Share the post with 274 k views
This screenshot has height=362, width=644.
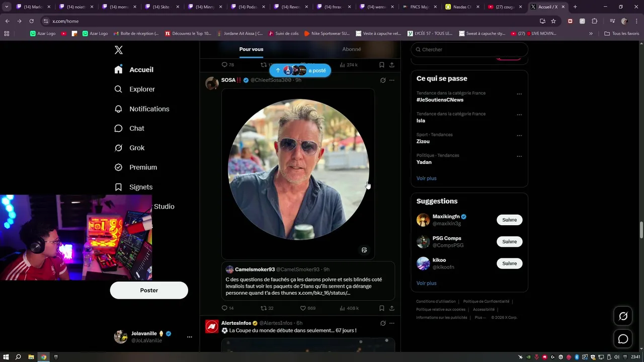(x=392, y=64)
